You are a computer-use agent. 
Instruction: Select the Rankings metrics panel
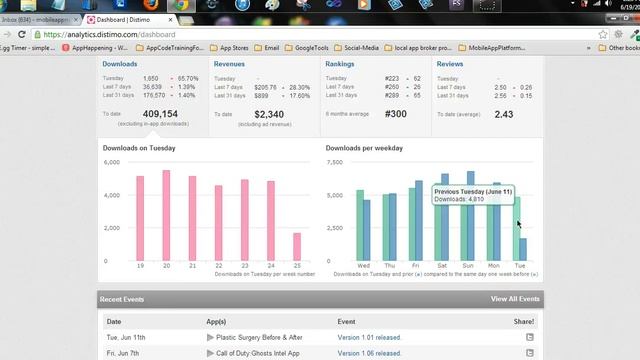tap(376, 96)
